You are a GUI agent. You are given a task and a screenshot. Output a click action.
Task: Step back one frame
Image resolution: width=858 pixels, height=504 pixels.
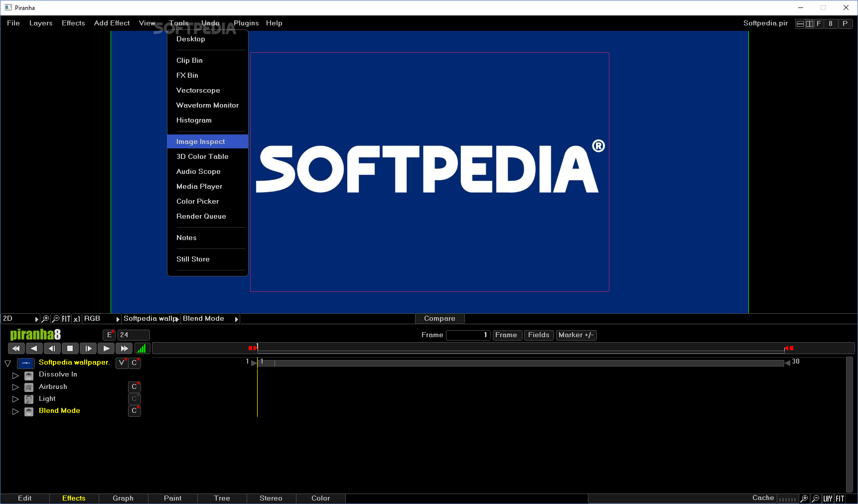[x=52, y=349]
